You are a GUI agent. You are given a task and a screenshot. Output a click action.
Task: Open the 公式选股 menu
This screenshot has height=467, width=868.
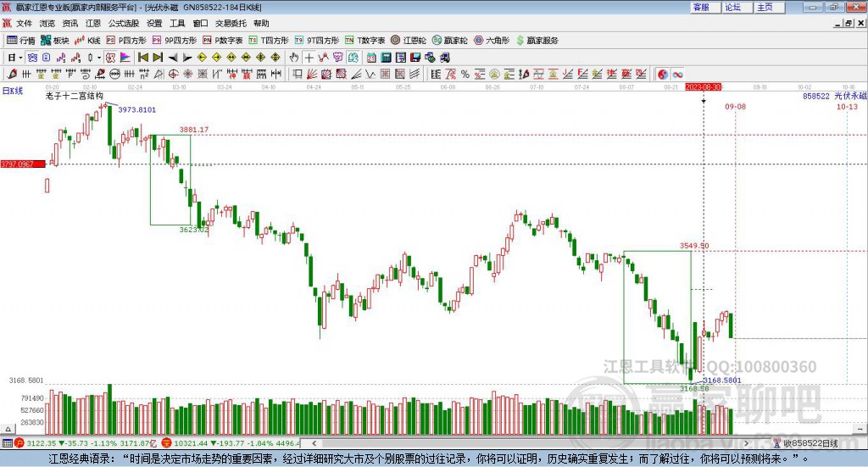124,23
